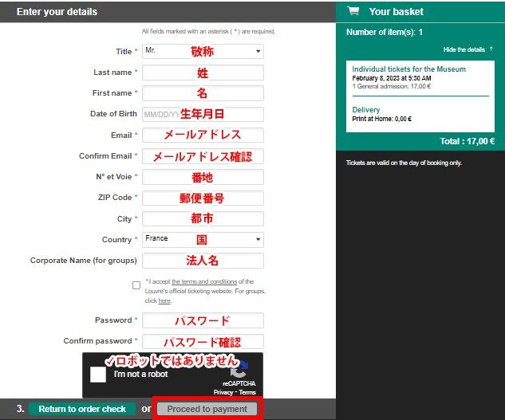Image resolution: width=505 pixels, height=420 pixels.
Task: Select the Date of Birth field
Action: click(x=203, y=114)
